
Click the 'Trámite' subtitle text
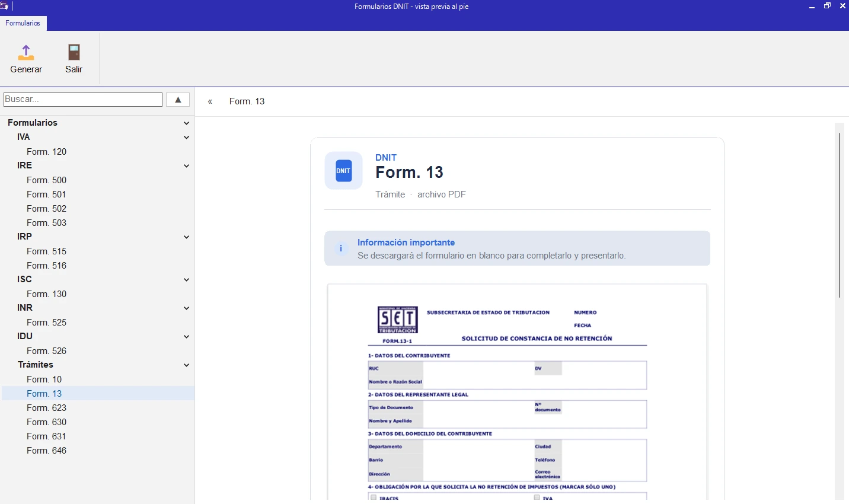click(x=390, y=194)
